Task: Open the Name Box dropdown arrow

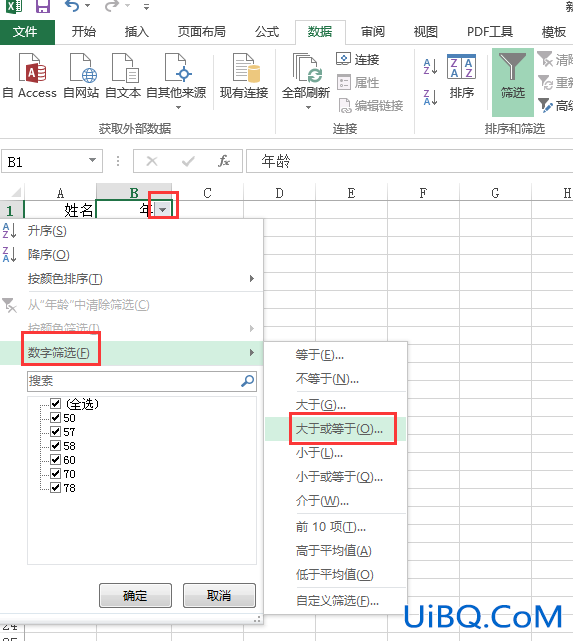Action: 93,160
